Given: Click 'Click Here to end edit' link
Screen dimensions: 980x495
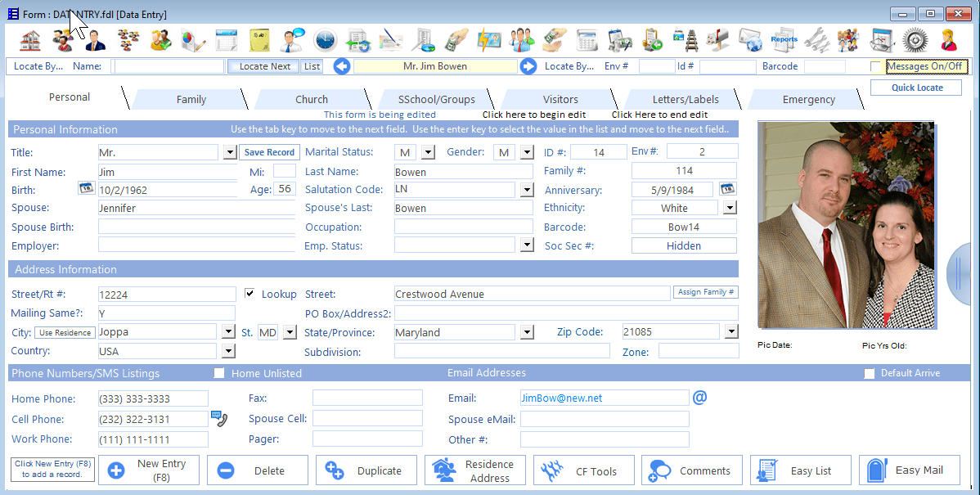Looking at the screenshot, I should [x=659, y=115].
